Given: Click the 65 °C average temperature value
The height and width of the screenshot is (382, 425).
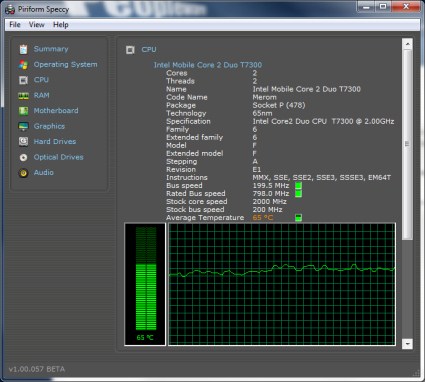Looking at the screenshot, I should click(263, 218).
